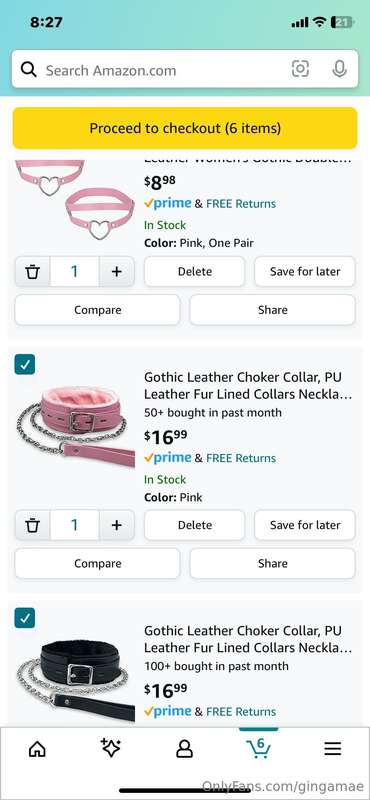Delete the pink heart choker item
This screenshot has height=800, width=370.
[194, 271]
